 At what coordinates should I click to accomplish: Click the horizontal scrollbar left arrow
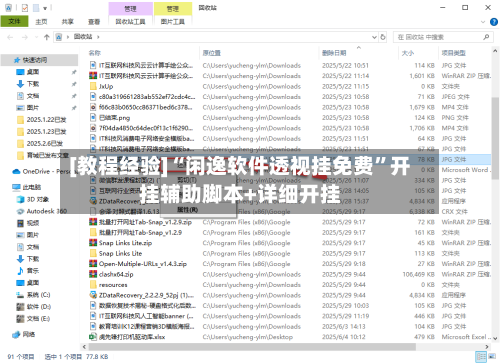tap(84, 347)
